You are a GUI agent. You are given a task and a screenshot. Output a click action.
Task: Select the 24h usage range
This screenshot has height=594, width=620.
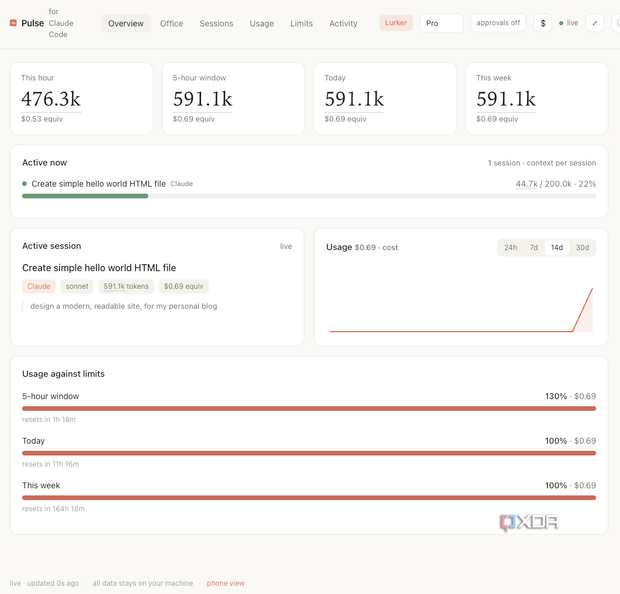click(x=510, y=248)
